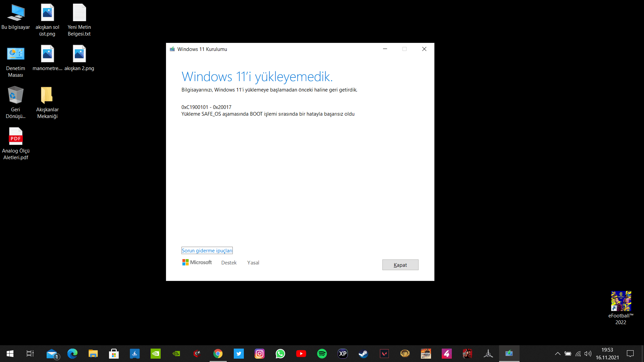Open the Instagram taskbar icon
The width and height of the screenshot is (644, 362).
coord(260,354)
